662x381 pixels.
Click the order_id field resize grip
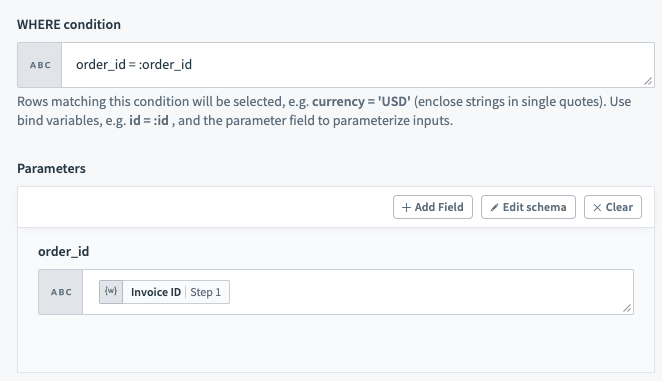[x=627, y=308]
